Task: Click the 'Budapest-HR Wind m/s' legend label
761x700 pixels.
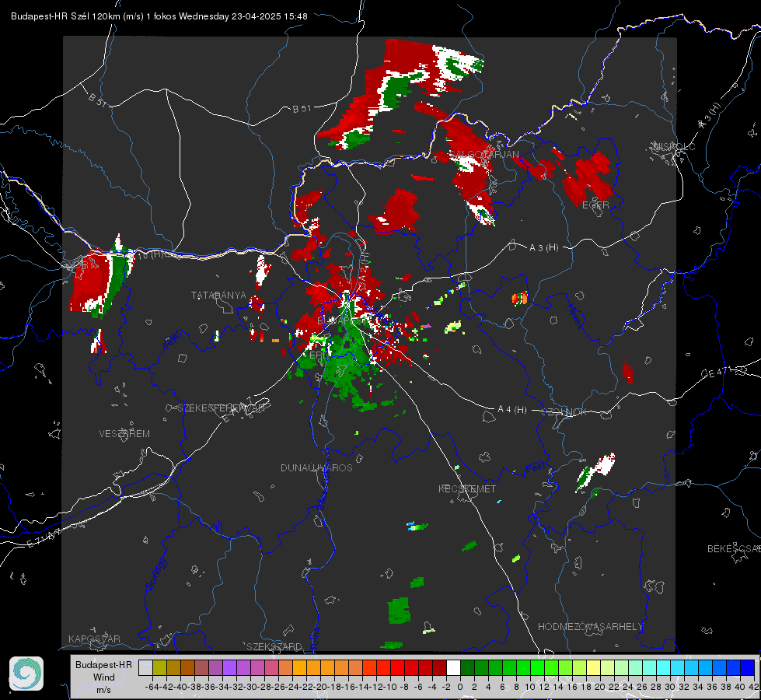Action: [103, 677]
